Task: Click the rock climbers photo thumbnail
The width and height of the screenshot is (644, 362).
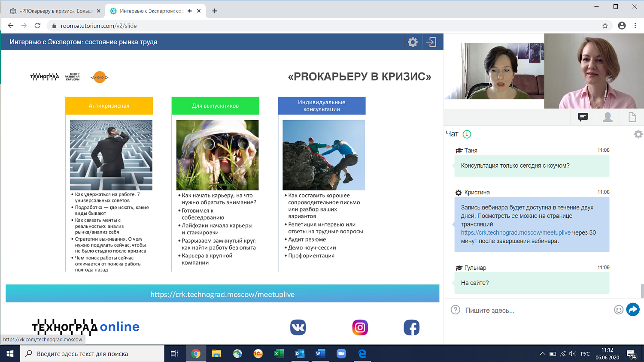Action: 324,155
